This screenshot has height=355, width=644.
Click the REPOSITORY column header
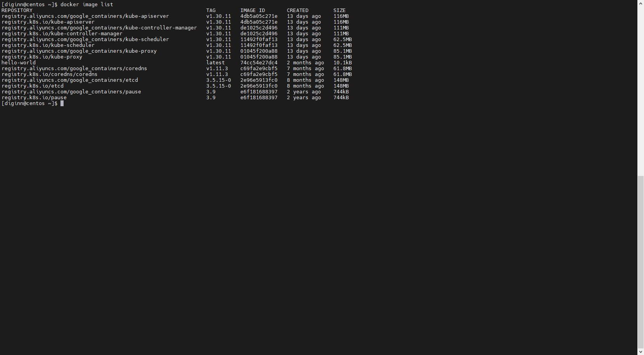coord(17,10)
